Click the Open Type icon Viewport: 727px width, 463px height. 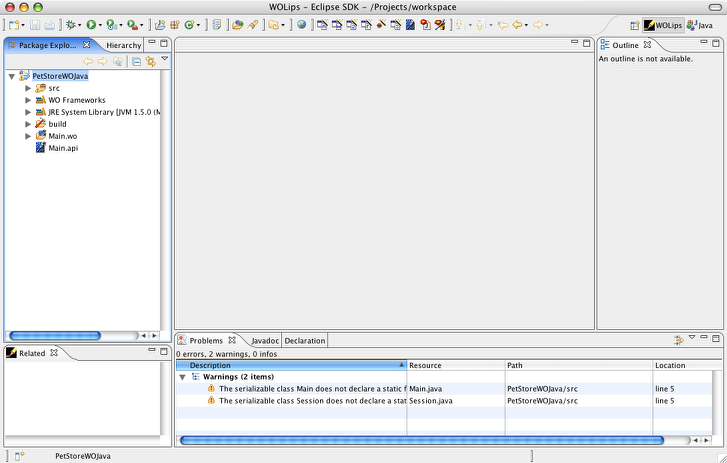click(238, 25)
